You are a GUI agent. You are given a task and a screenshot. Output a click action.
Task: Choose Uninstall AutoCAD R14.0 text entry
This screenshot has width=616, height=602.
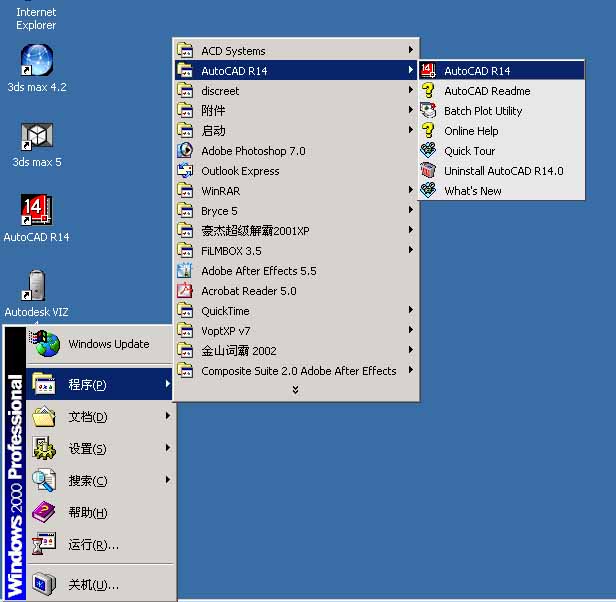pos(504,171)
